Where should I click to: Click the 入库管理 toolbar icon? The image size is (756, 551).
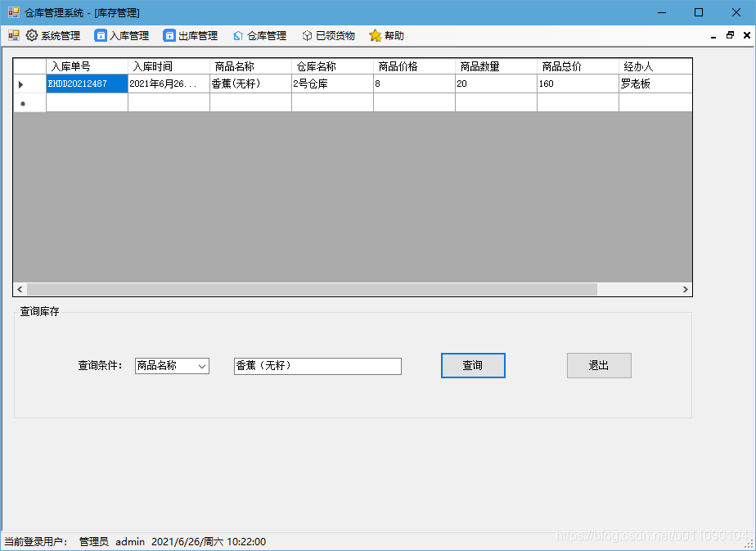[100, 35]
